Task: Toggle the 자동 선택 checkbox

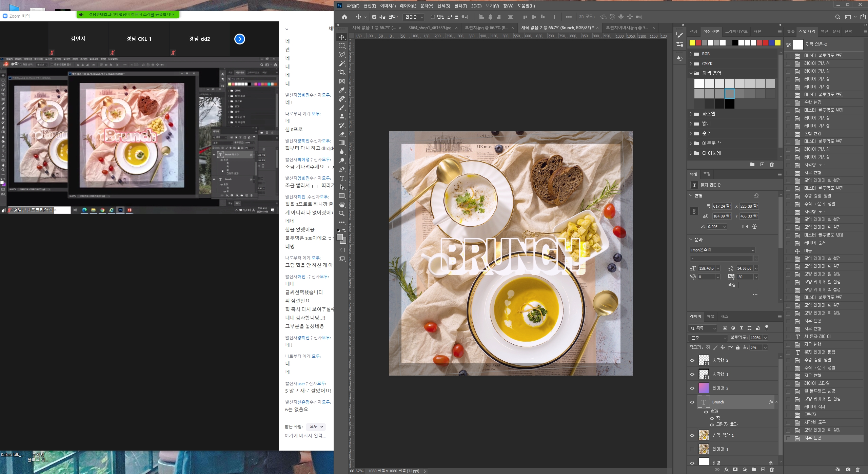Action: click(x=374, y=17)
